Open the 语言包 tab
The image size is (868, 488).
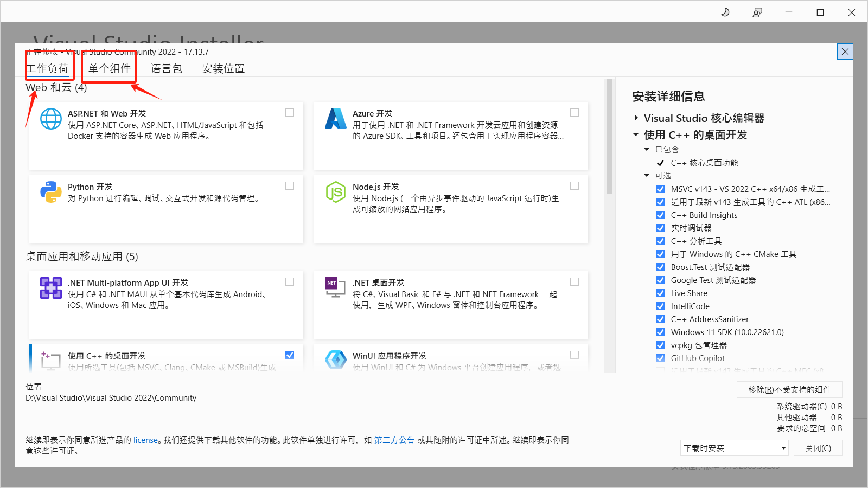[x=167, y=69]
